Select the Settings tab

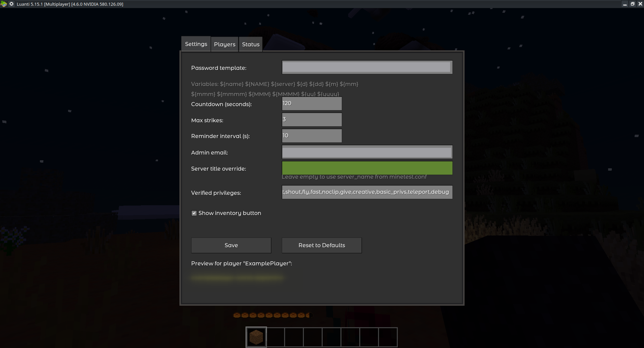[196, 44]
